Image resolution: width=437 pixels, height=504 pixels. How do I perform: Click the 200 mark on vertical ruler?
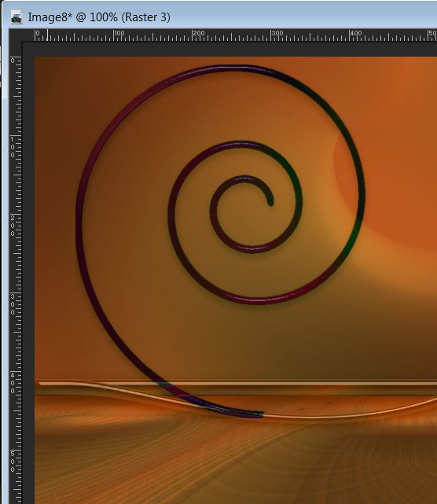13,226
